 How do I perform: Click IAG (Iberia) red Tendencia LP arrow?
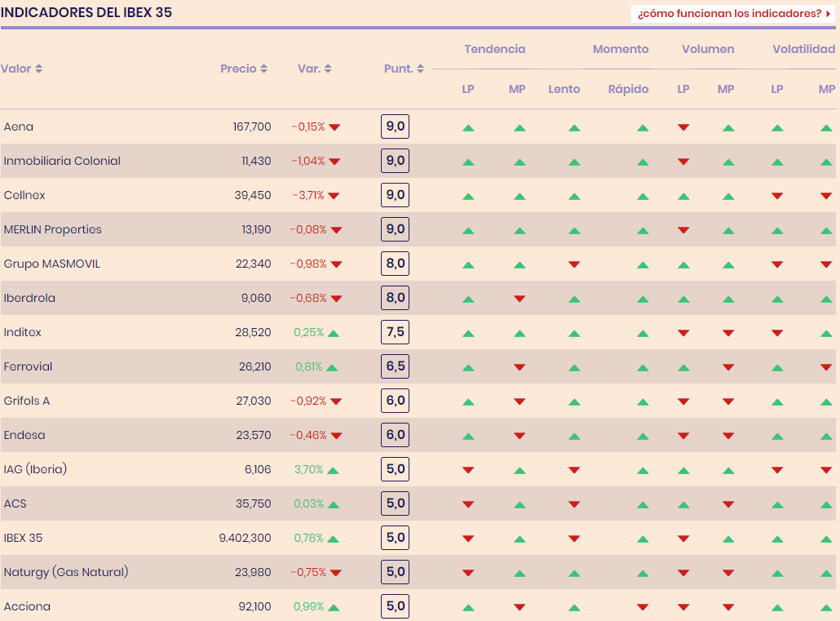(x=468, y=470)
